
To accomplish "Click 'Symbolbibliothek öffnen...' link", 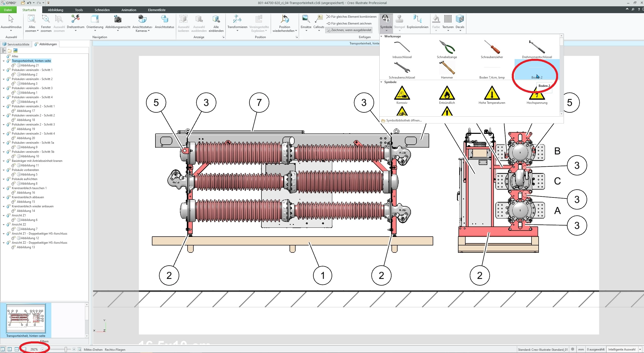I will (404, 120).
